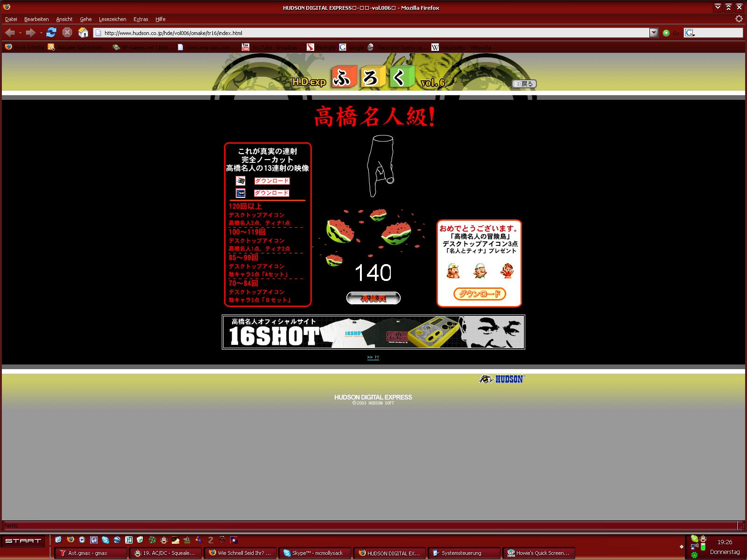Open the YouTube bookmark in bookmarks toolbar
This screenshot has width=747, height=560.
[x=271, y=47]
